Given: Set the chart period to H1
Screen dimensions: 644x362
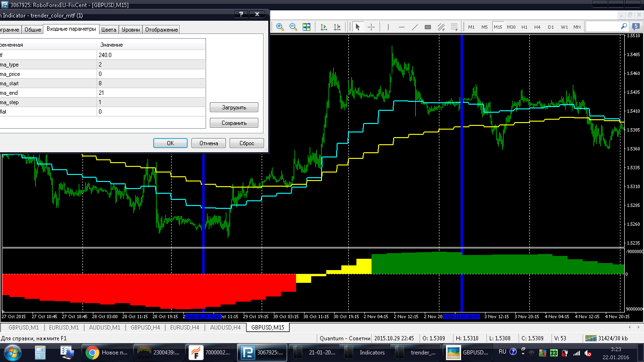Looking at the screenshot, I should 524,27.
